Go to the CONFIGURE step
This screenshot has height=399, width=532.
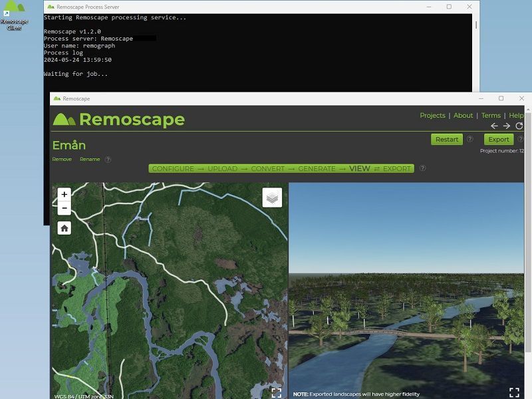tap(173, 169)
